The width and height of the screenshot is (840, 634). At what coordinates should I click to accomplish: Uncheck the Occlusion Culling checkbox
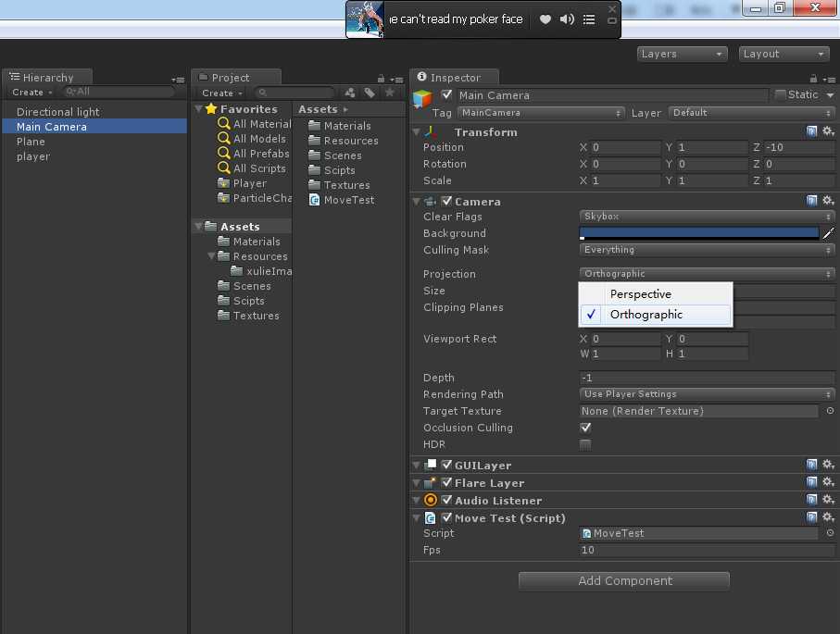[x=585, y=428]
